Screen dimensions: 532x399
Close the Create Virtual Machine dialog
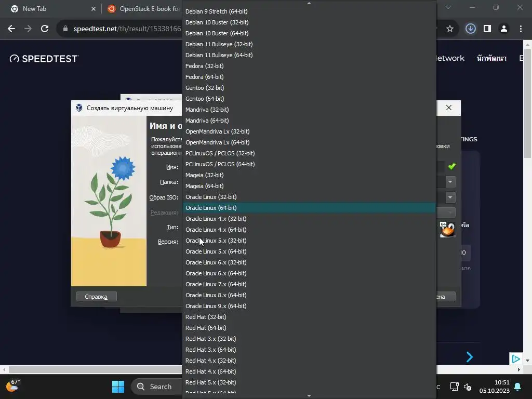(x=448, y=108)
